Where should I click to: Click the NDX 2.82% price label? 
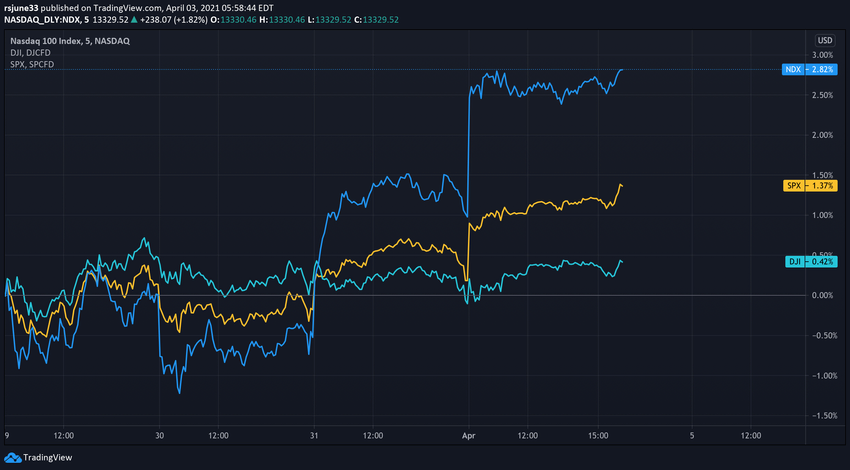tap(809, 69)
